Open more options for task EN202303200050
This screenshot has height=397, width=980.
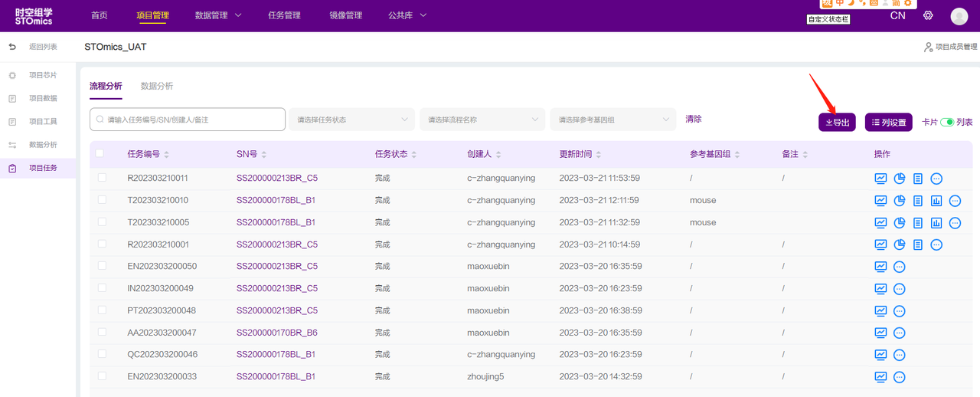(900, 267)
